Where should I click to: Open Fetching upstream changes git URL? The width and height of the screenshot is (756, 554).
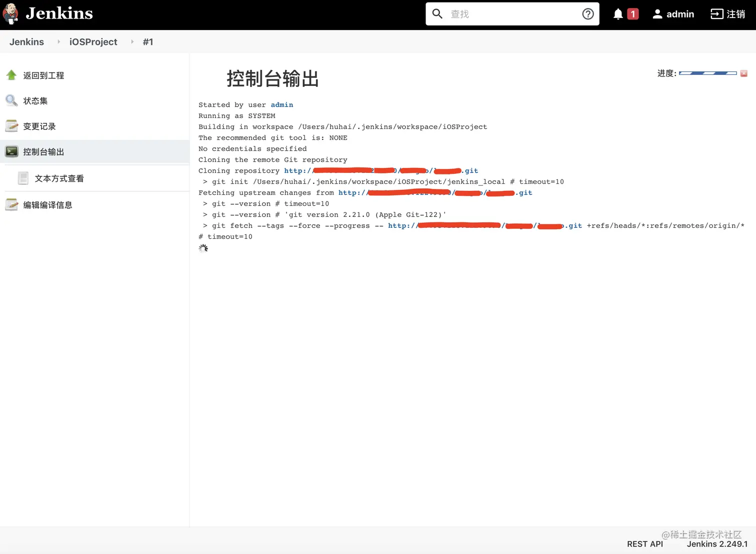(x=435, y=193)
